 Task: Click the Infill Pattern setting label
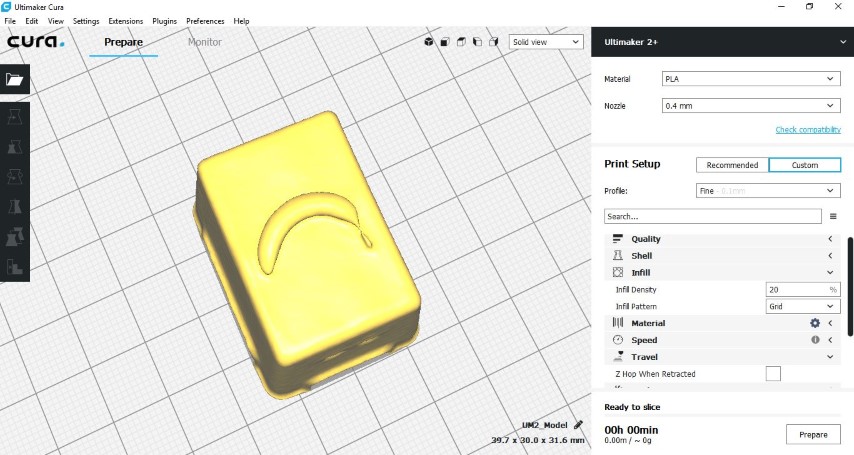tap(636, 306)
